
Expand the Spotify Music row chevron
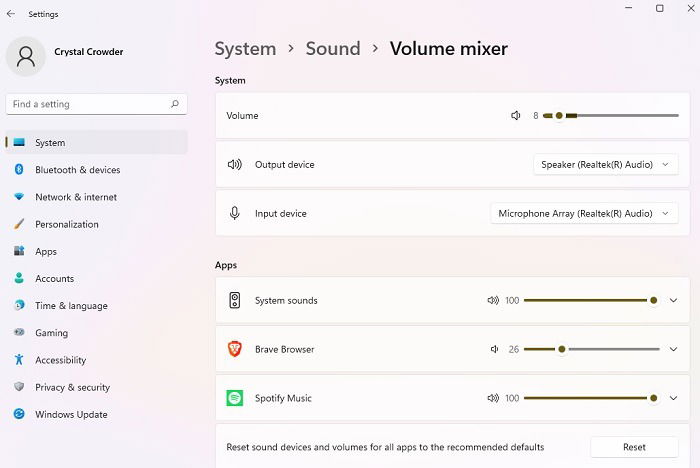(x=674, y=398)
